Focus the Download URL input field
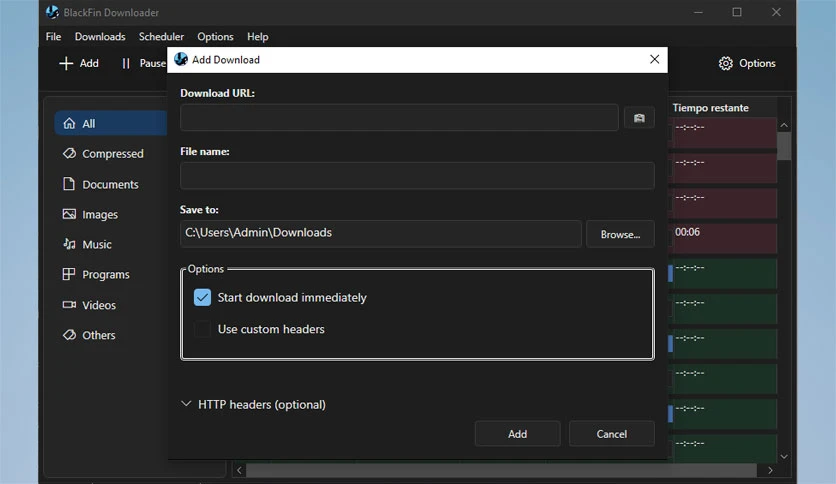This screenshot has height=484, width=836. point(399,118)
